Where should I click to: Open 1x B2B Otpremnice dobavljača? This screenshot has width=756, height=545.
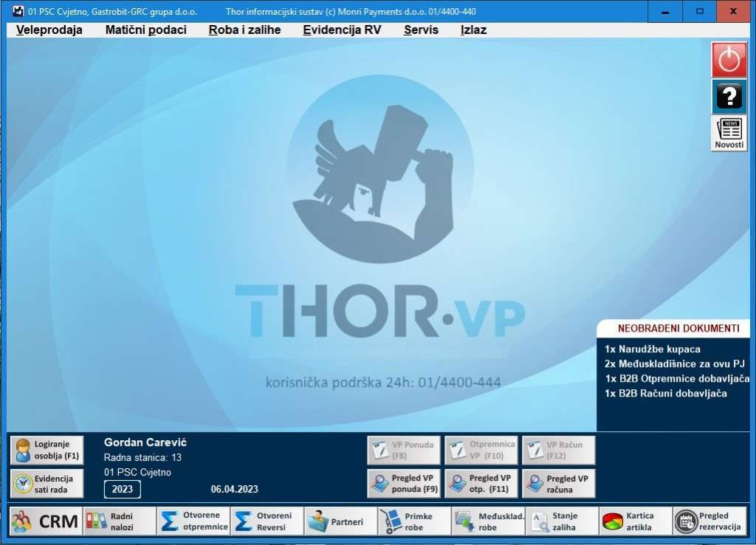coord(677,379)
